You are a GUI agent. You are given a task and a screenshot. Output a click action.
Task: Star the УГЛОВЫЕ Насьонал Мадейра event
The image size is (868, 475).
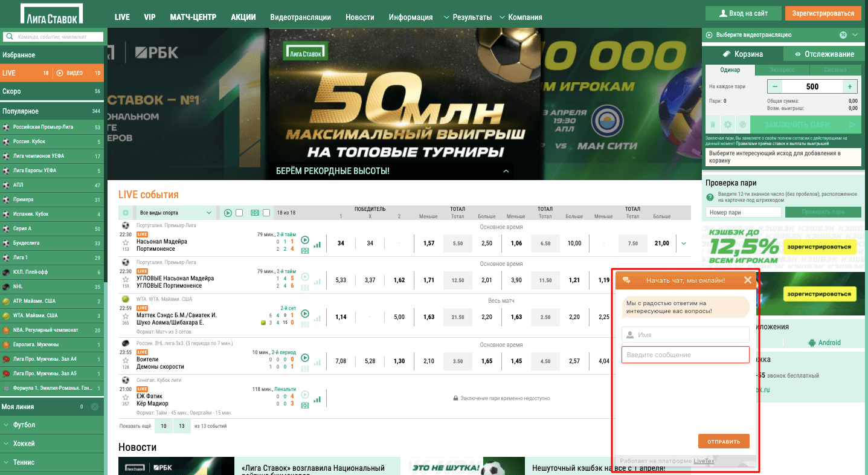126,279
